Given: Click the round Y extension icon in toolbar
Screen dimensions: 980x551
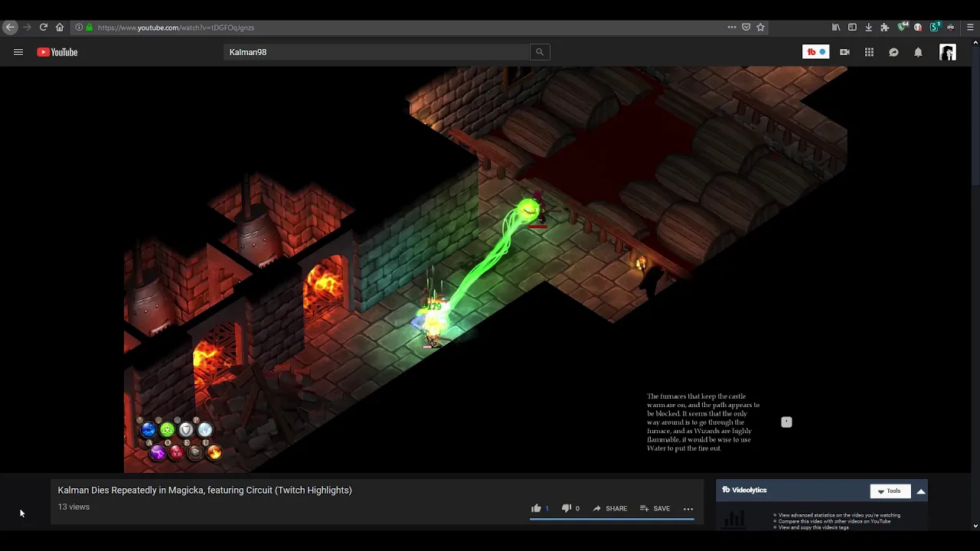Looking at the screenshot, I should pos(918,27).
